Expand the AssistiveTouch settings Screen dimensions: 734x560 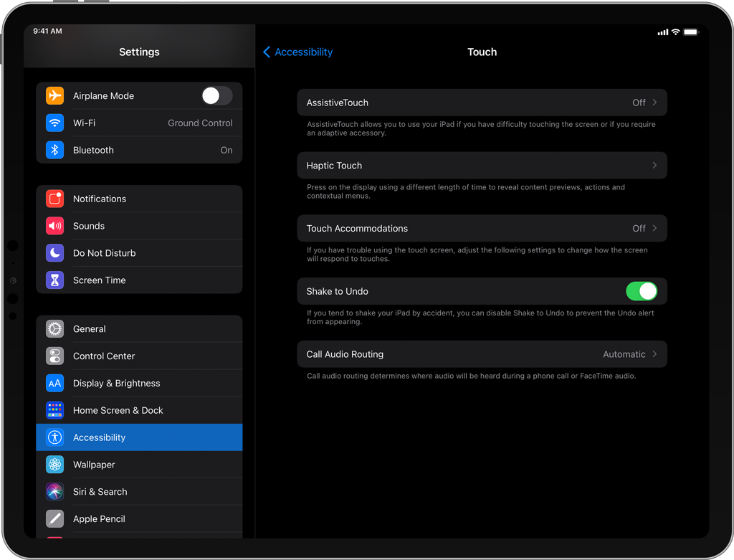click(482, 102)
